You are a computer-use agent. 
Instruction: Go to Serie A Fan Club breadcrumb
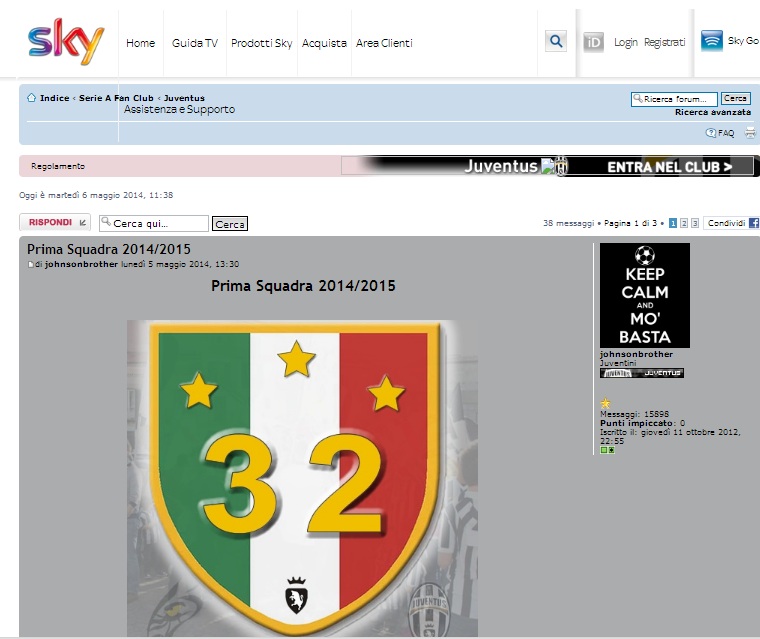point(116,98)
